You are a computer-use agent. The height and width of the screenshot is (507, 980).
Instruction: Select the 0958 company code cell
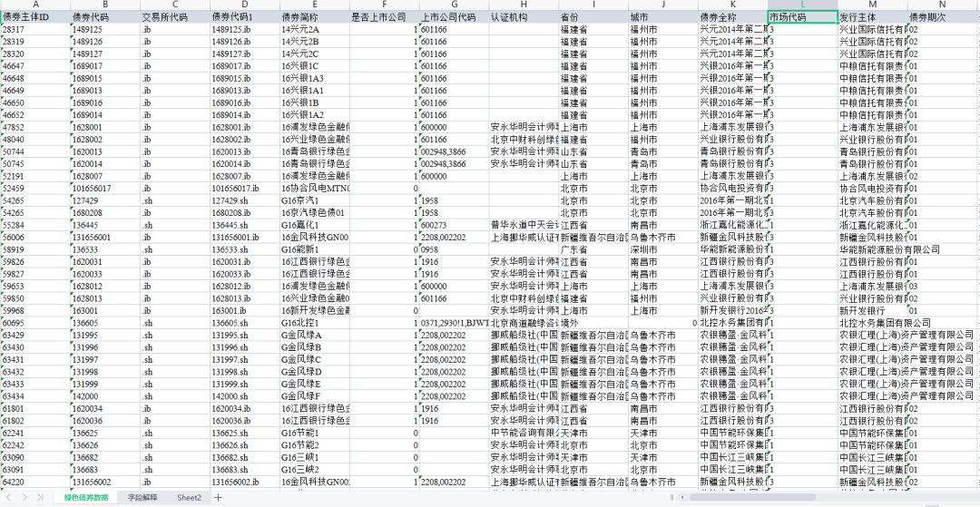tap(455, 249)
